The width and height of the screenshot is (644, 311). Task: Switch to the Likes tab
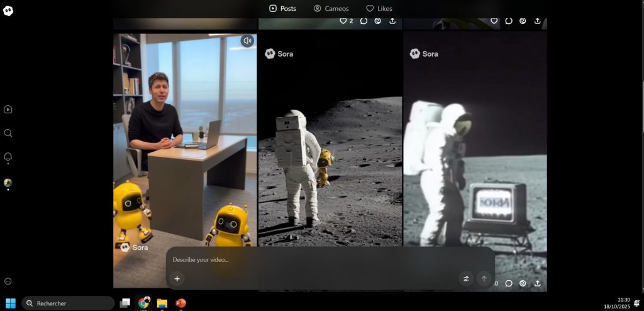coord(379,8)
